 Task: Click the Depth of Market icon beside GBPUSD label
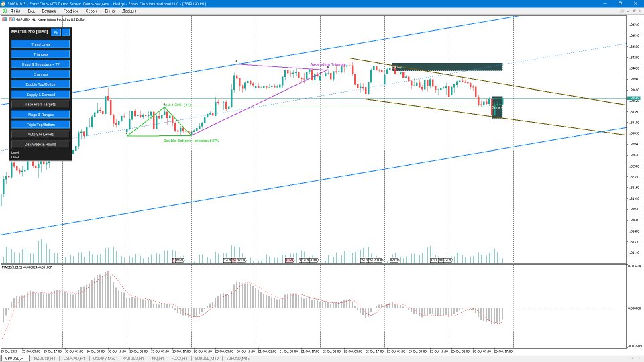pos(5,19)
